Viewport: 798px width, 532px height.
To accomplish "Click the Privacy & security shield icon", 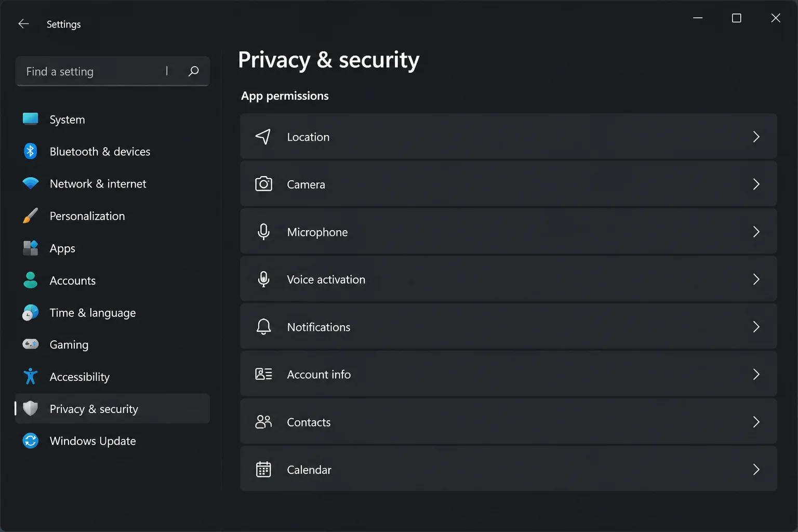I will [31, 408].
